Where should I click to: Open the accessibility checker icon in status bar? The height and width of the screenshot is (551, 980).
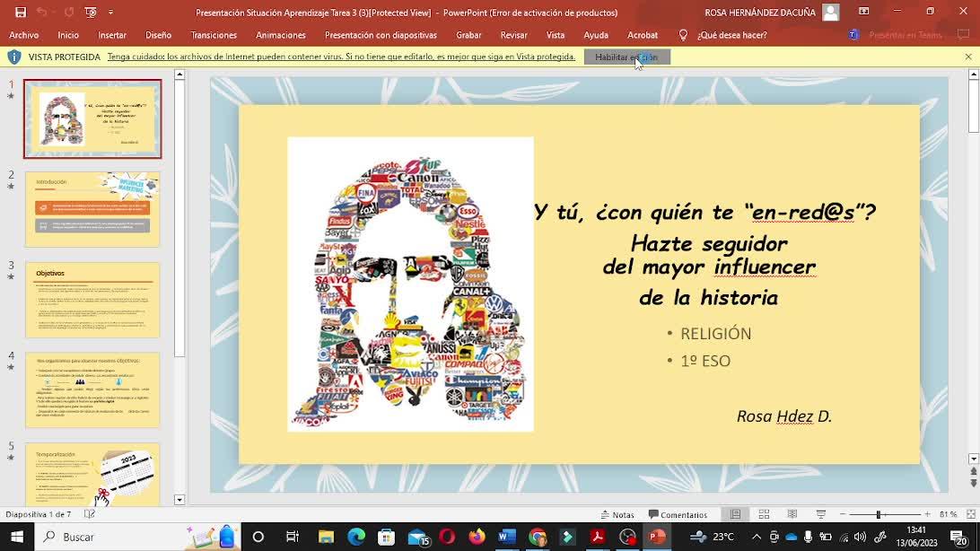pos(89,514)
